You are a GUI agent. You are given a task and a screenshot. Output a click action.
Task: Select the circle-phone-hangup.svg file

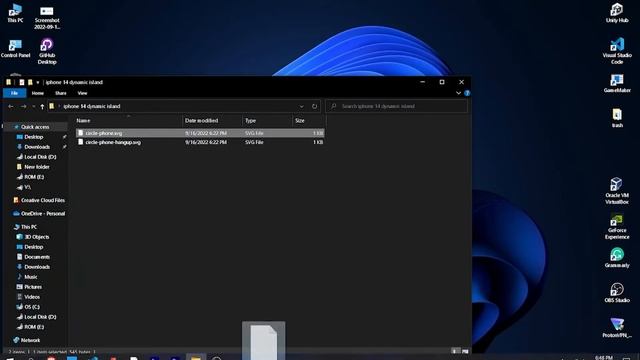pyautogui.click(x=200, y=142)
